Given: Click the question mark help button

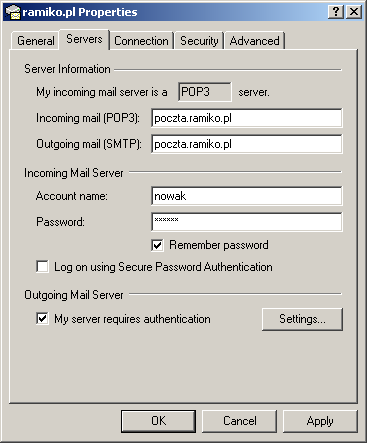Looking at the screenshot, I should click(x=336, y=12).
